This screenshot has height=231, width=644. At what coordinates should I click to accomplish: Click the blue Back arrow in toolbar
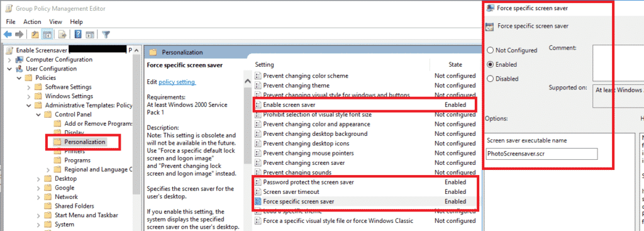[x=8, y=35]
